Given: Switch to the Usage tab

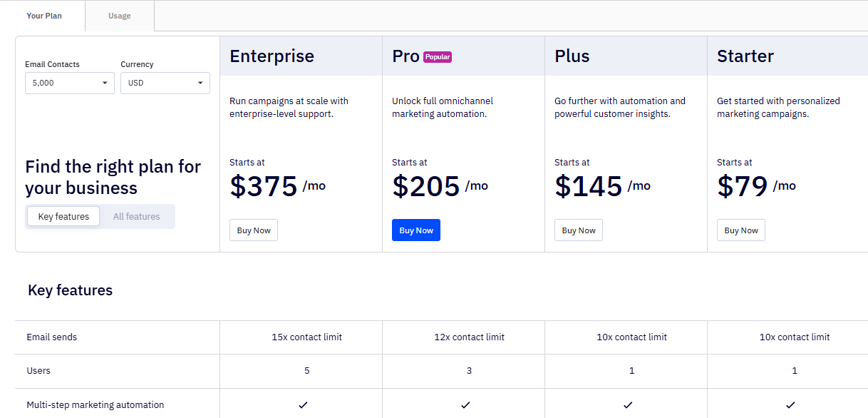Looking at the screenshot, I should pyautogui.click(x=119, y=15).
